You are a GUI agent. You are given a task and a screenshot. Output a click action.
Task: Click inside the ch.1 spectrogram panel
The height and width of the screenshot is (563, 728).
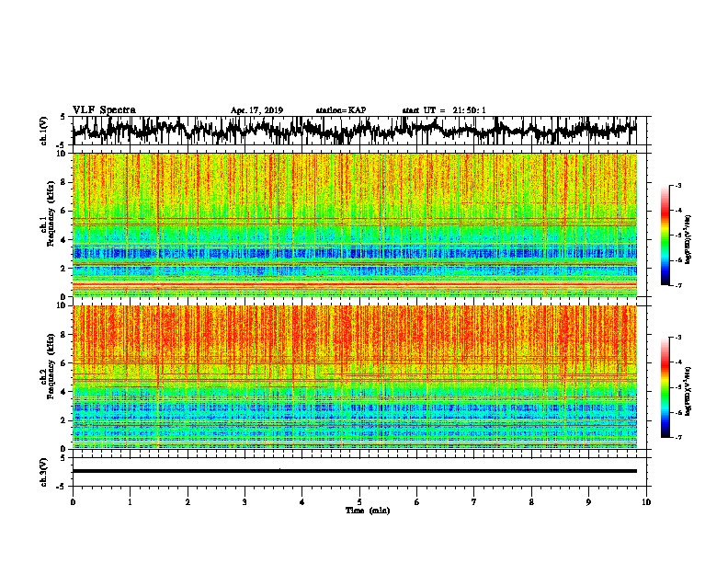[355, 224]
